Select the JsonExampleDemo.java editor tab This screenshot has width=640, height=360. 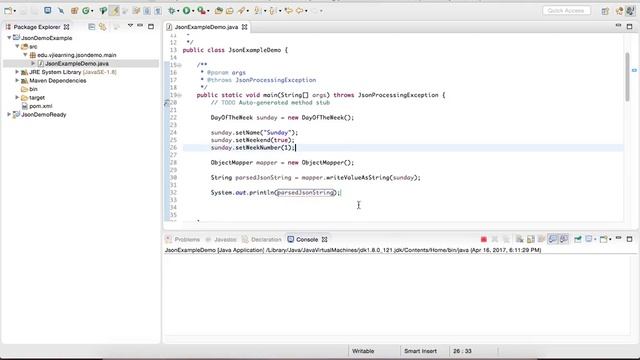tap(206, 27)
